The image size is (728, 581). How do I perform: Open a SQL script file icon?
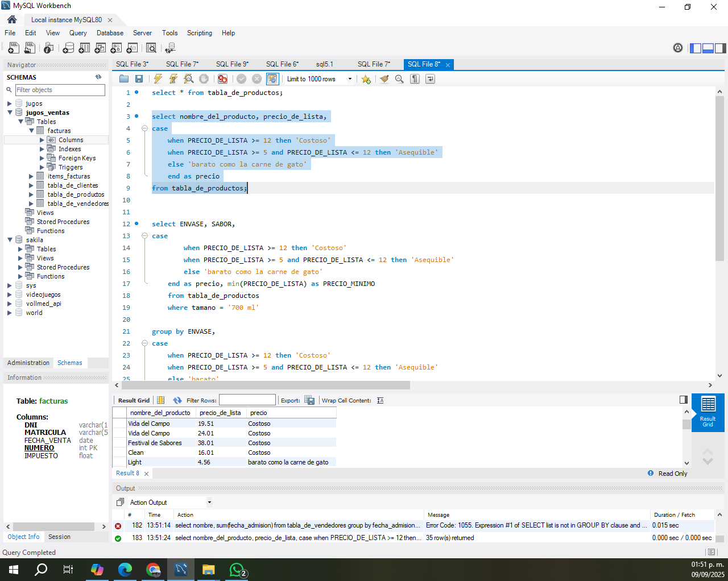[x=30, y=48]
